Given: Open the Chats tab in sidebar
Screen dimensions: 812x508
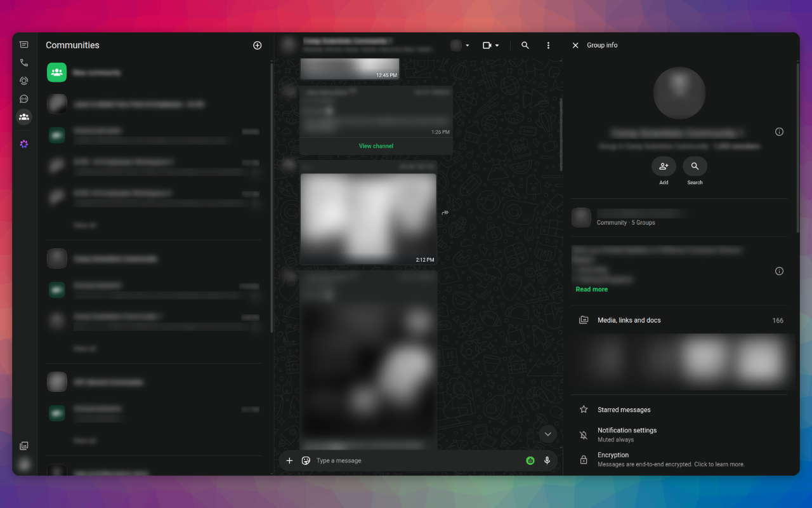Looking at the screenshot, I should pyautogui.click(x=24, y=45).
